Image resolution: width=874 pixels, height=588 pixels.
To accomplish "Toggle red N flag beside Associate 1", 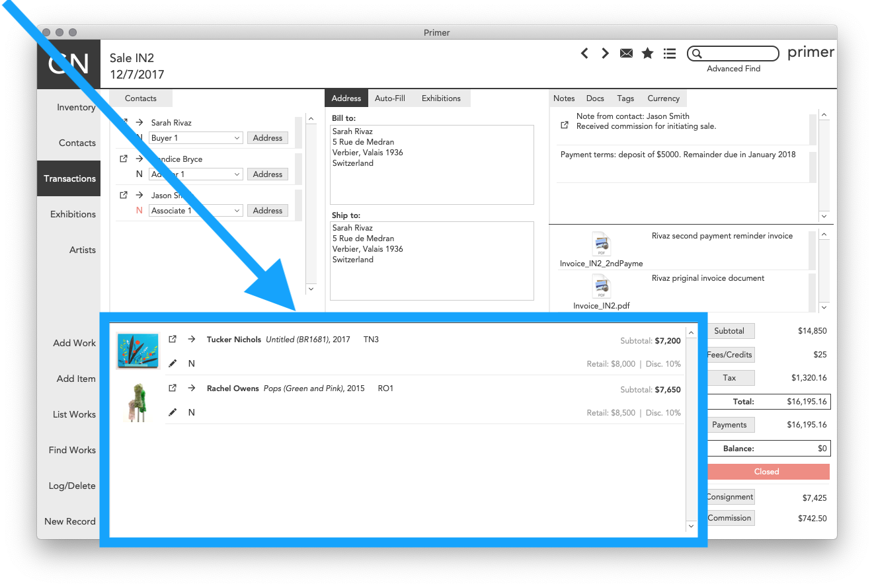I will pos(139,211).
